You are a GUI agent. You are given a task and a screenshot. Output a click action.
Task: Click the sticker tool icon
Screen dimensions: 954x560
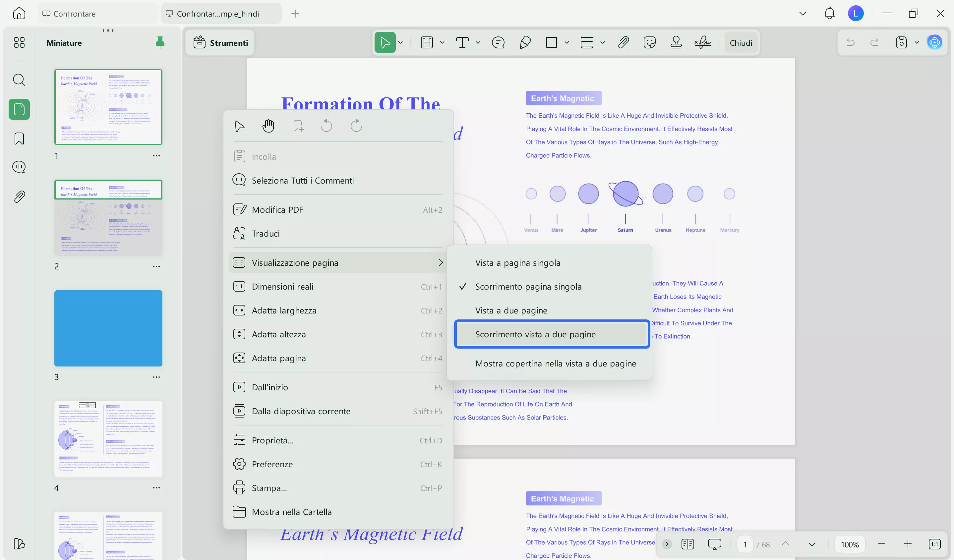click(x=649, y=42)
